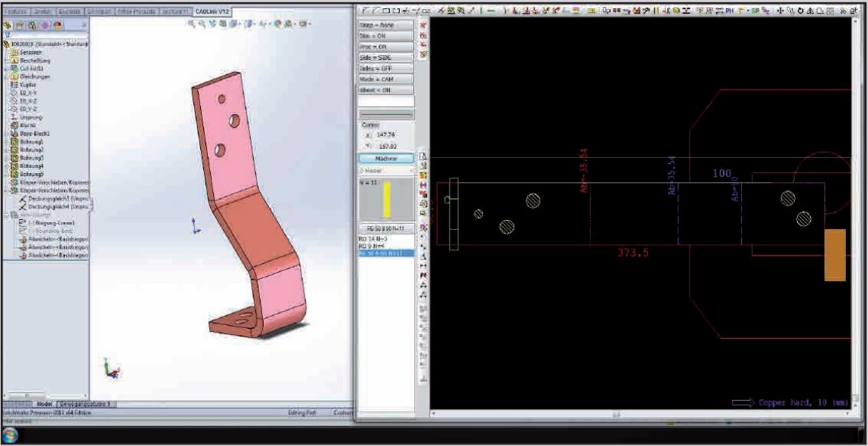The width and height of the screenshot is (868, 446).
Task: Switch the Mode = CAM setting
Action: click(x=385, y=79)
